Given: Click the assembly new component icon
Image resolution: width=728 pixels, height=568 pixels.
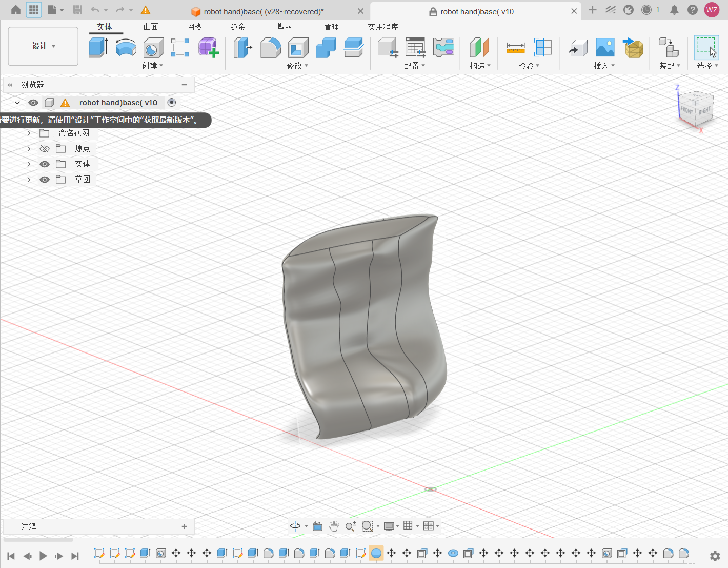Looking at the screenshot, I should click(669, 48).
